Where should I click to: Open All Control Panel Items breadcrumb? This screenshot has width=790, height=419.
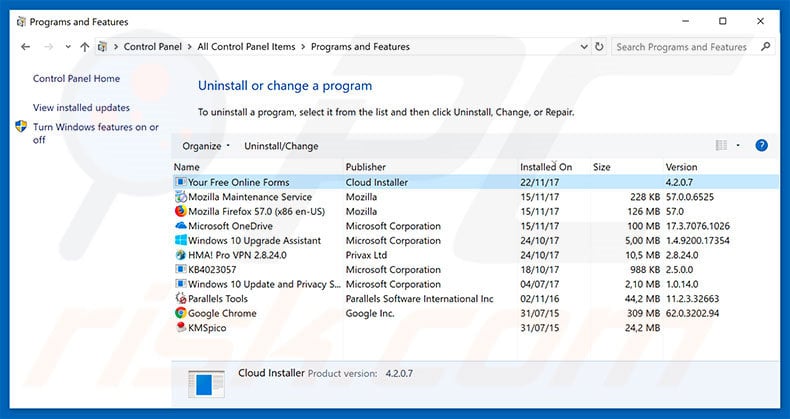[246, 47]
